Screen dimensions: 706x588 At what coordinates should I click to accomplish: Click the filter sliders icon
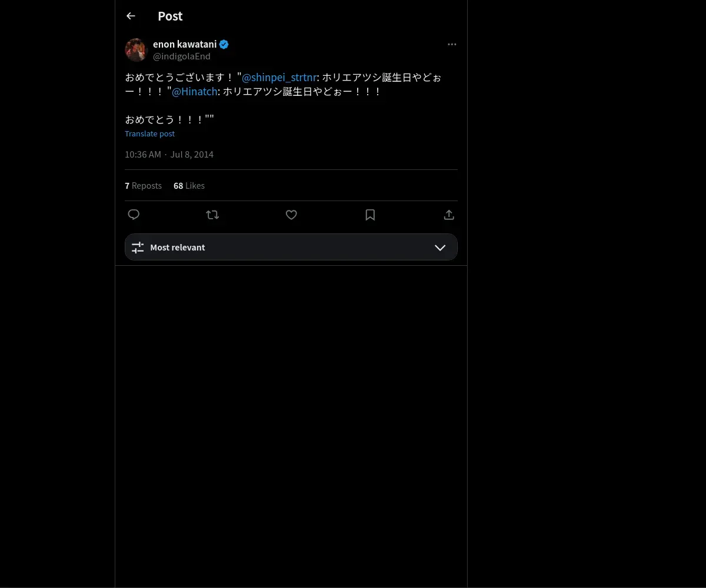coord(138,248)
